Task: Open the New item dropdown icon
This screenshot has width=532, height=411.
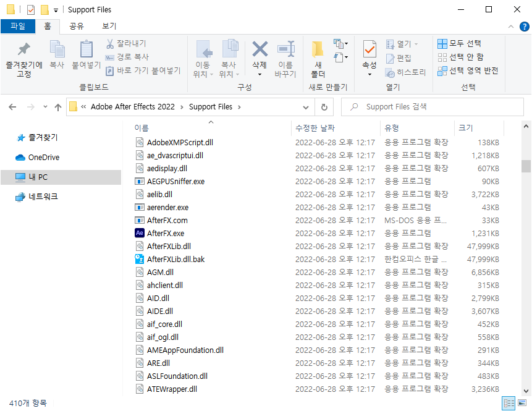Action: coord(340,44)
